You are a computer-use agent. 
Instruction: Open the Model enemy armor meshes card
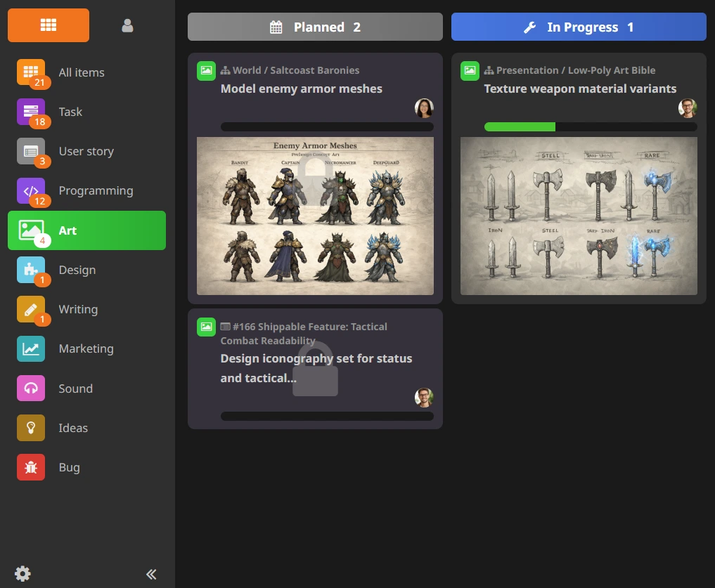(302, 89)
